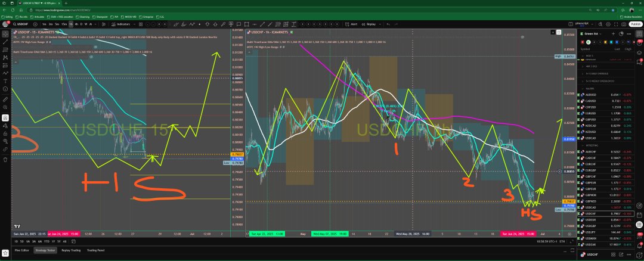Open the Indicators menu
Image resolution: width=644 pixels, height=261 pixels.
click(120, 24)
